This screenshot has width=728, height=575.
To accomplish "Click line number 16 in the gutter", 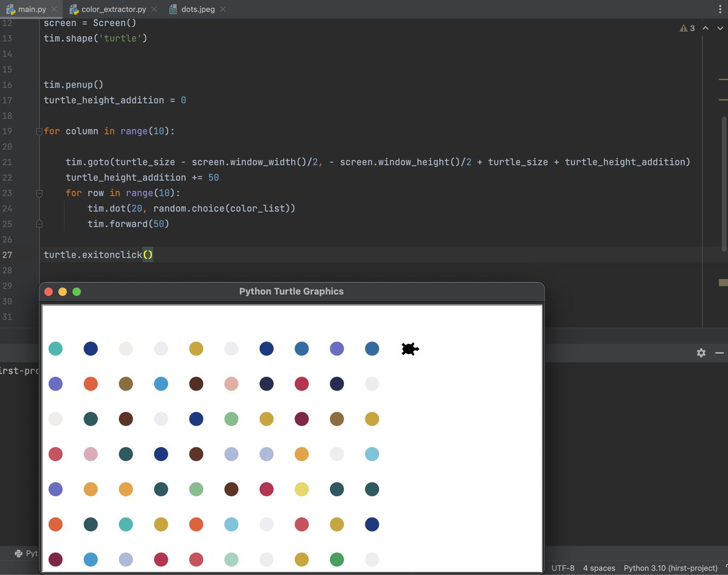I will pyautogui.click(x=7, y=85).
